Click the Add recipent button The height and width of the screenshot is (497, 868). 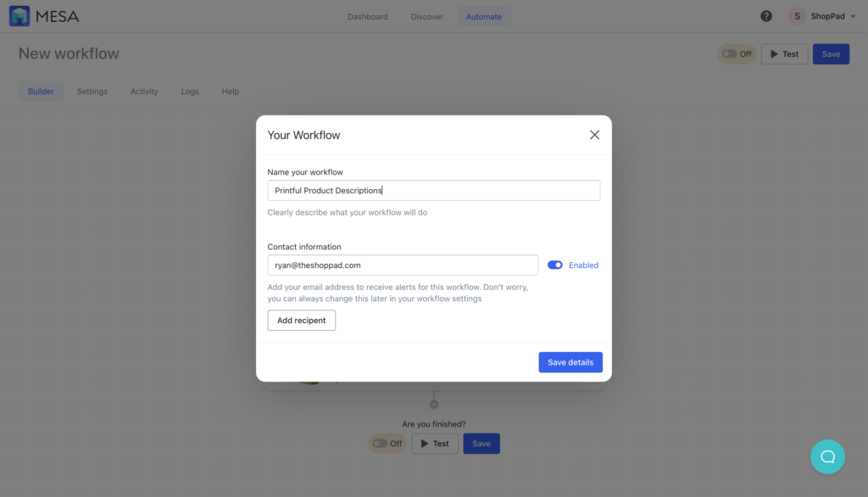[301, 320]
